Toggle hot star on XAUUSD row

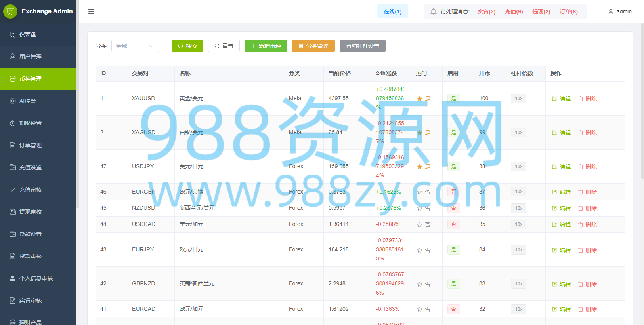[x=420, y=99]
